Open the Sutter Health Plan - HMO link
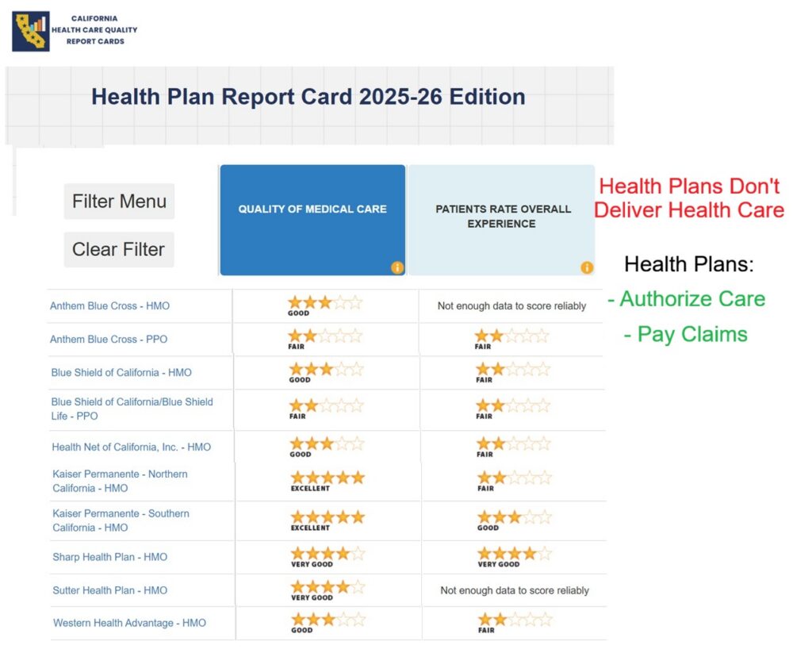 point(109,590)
